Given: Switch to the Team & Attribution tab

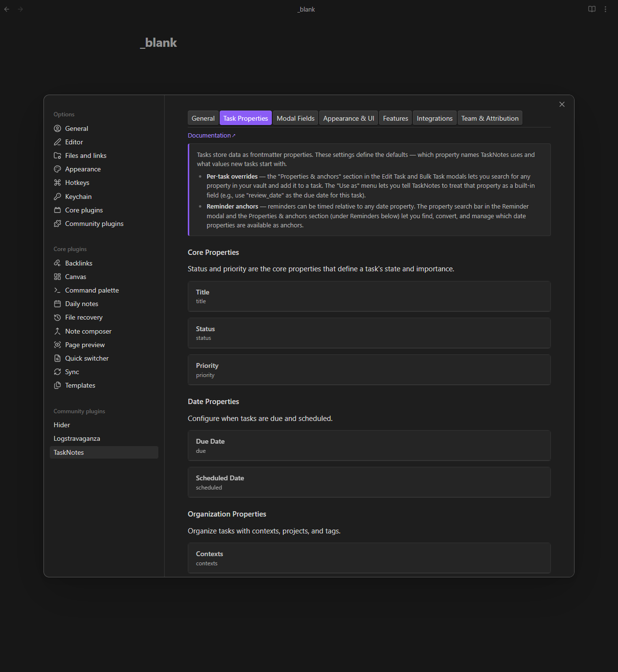Looking at the screenshot, I should (x=490, y=118).
